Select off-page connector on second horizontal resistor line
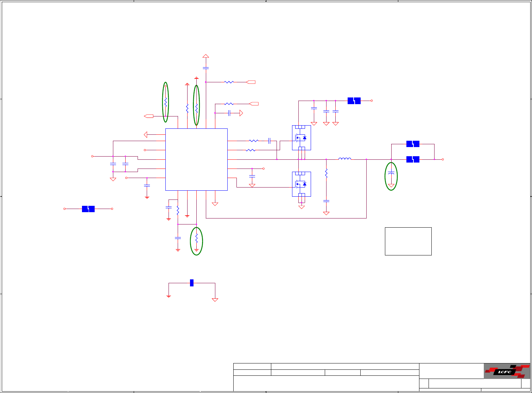 coord(254,104)
